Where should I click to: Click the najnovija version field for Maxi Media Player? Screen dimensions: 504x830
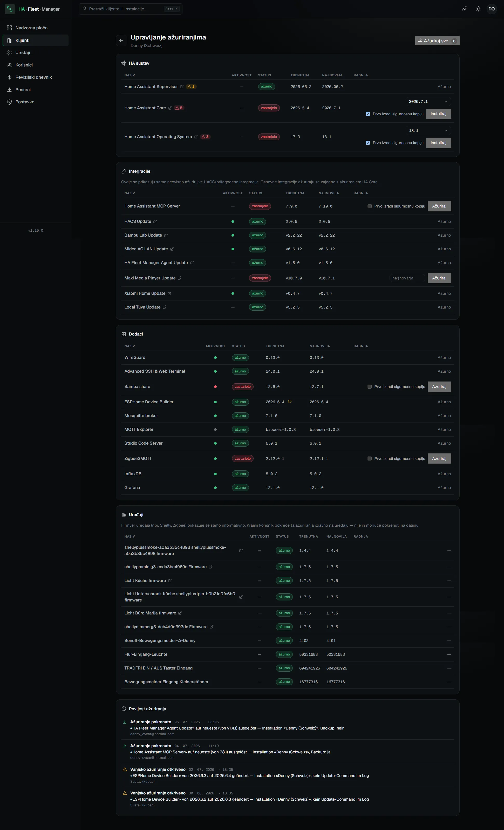[x=407, y=278]
